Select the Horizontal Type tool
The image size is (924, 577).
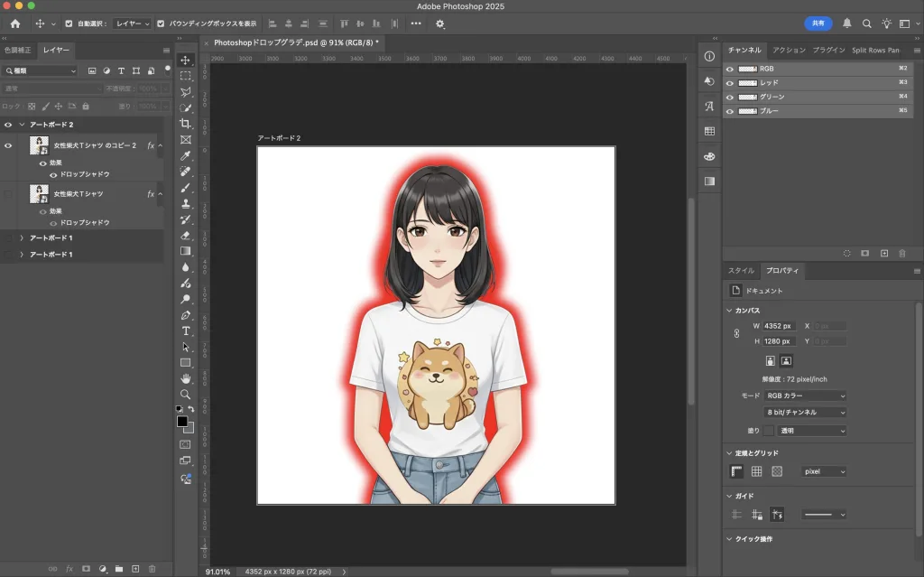coord(186,330)
